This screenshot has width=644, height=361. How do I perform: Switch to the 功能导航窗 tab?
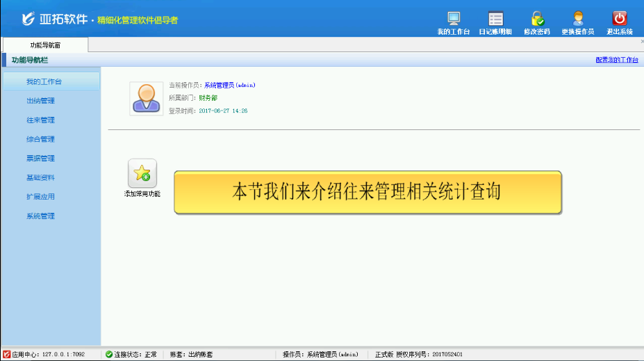coord(44,45)
